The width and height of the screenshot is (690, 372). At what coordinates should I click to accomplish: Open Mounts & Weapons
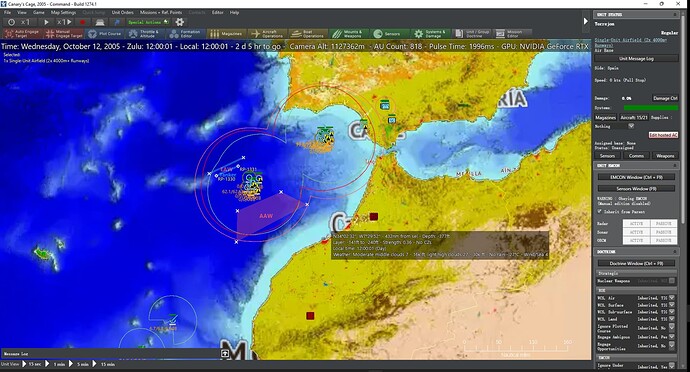[x=349, y=33]
